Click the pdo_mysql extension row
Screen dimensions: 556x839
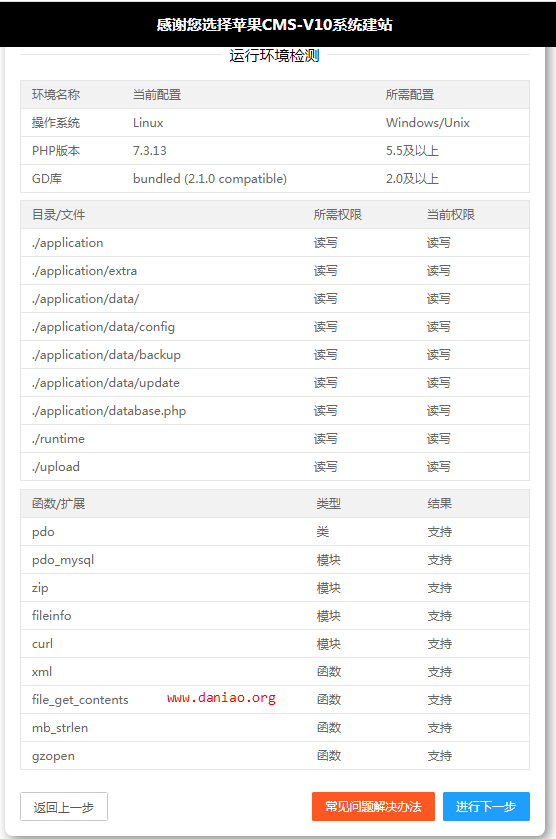[x=275, y=560]
